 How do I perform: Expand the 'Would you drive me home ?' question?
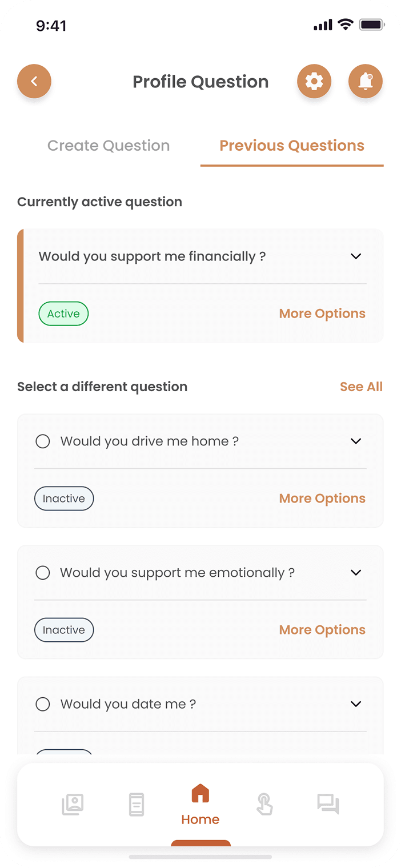pyautogui.click(x=355, y=441)
